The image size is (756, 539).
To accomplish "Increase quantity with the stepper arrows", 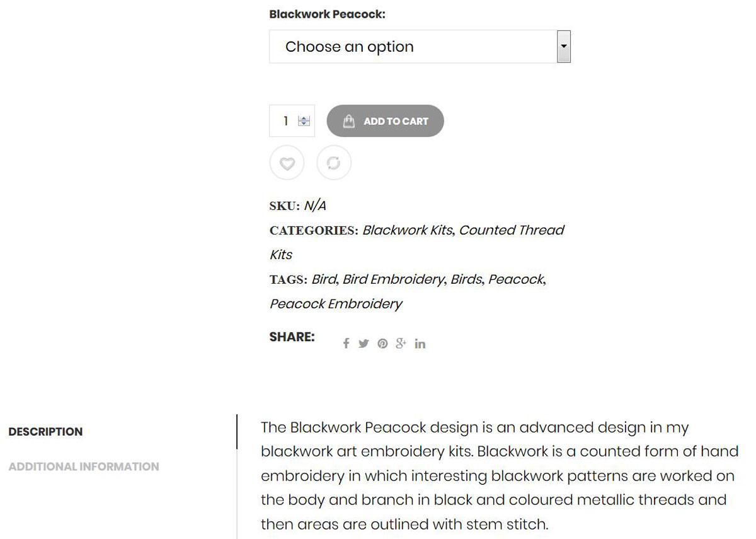I will click(304, 118).
